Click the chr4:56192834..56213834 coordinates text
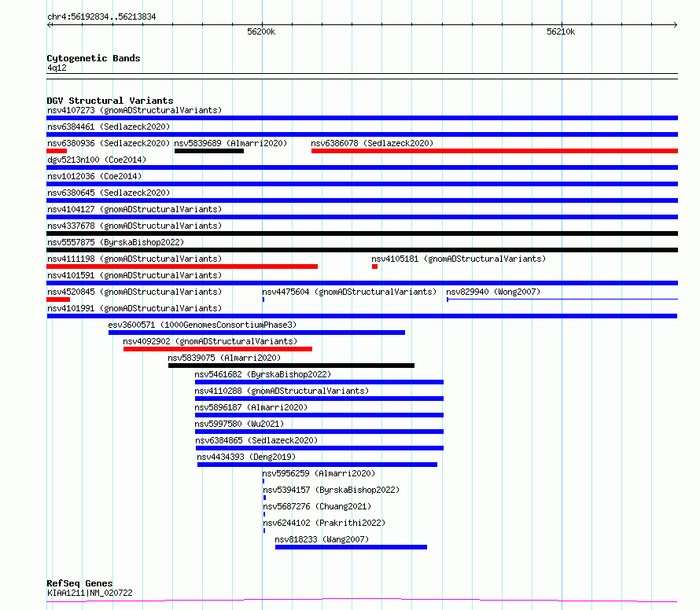This screenshot has height=610, width=700. coord(101,17)
